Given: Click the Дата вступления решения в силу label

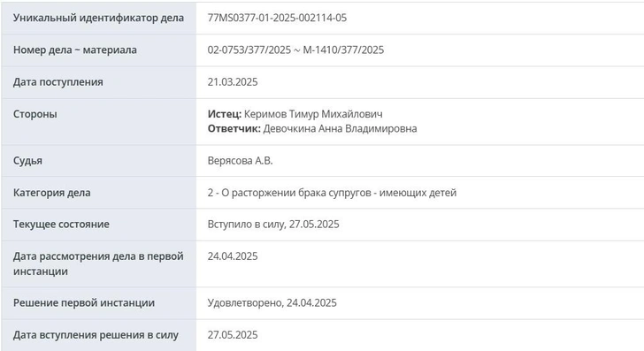Looking at the screenshot, I should (96, 334).
